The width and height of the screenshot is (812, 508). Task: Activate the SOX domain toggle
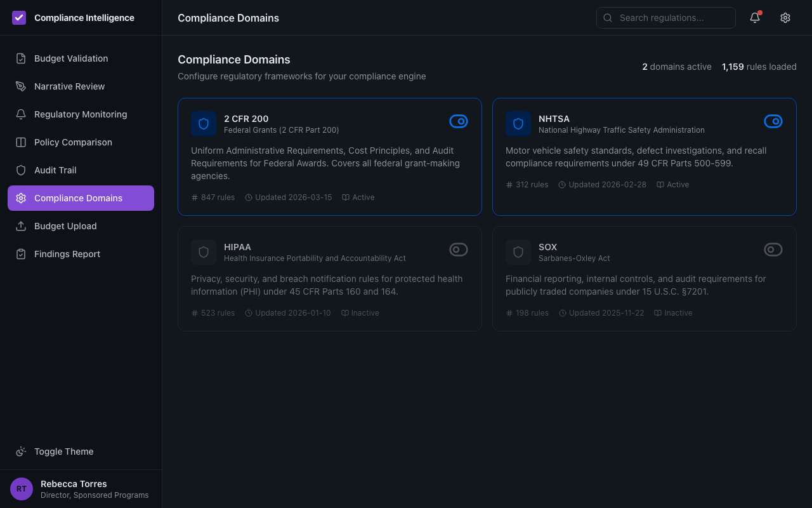click(x=773, y=250)
